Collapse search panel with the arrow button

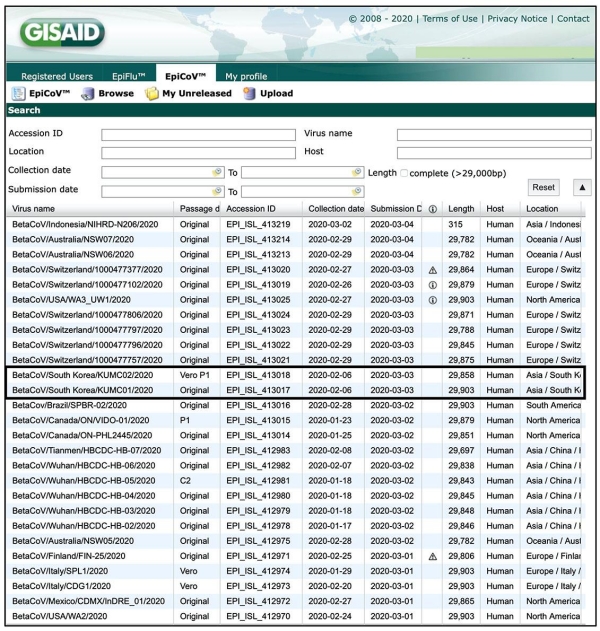click(582, 188)
